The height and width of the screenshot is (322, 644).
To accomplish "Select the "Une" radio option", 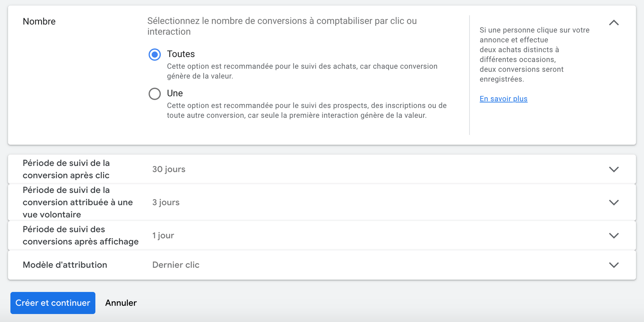I will tap(155, 94).
